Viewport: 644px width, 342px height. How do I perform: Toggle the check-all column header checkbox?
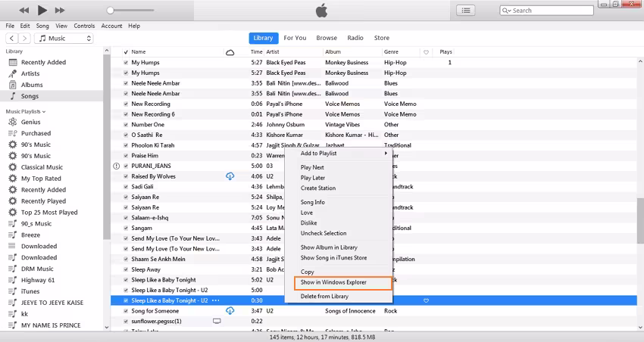(126, 52)
